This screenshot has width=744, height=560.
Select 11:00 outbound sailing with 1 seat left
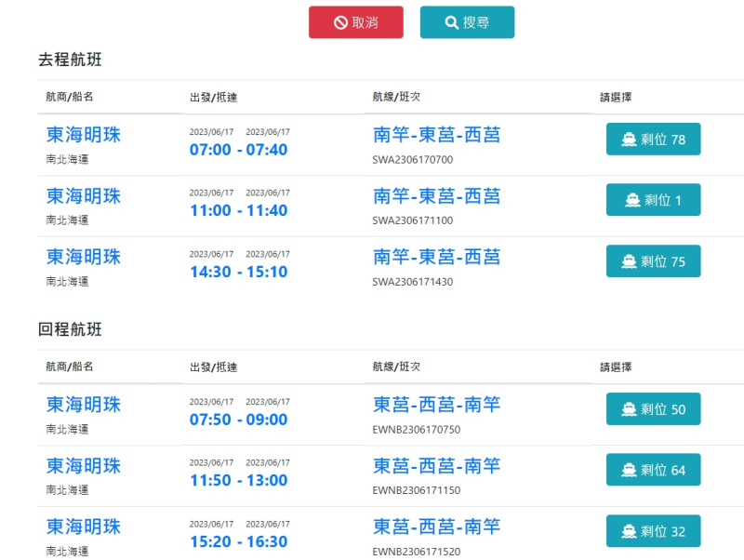point(653,200)
